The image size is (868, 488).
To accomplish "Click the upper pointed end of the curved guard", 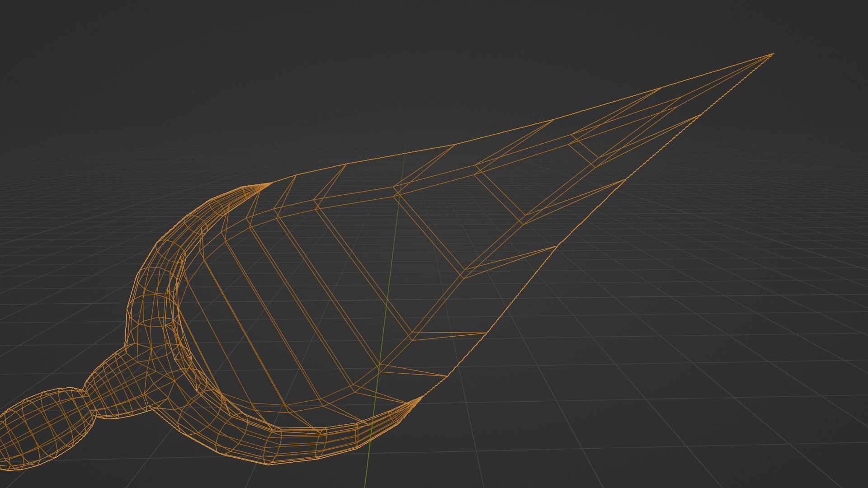I will click(x=271, y=183).
